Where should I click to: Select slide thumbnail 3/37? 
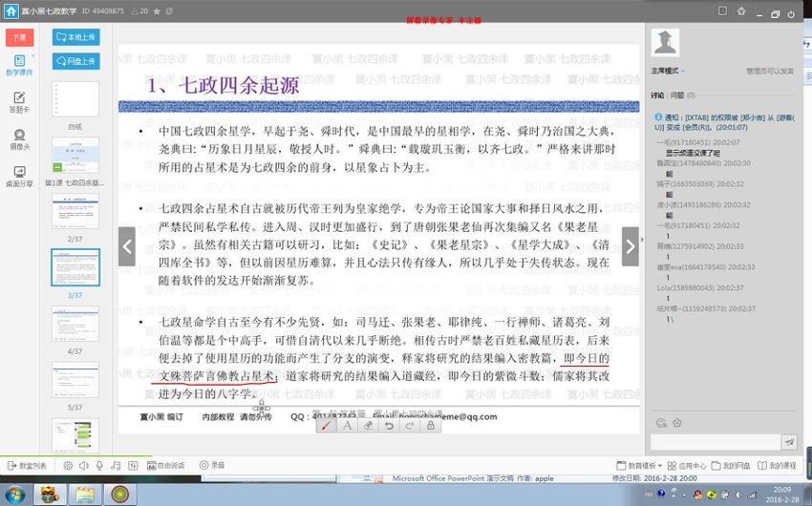pos(75,267)
